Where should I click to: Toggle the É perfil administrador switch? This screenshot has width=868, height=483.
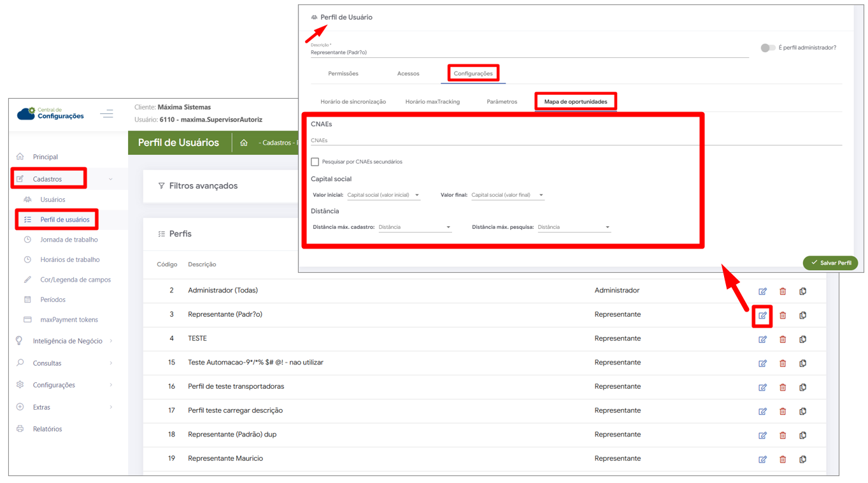(x=767, y=48)
